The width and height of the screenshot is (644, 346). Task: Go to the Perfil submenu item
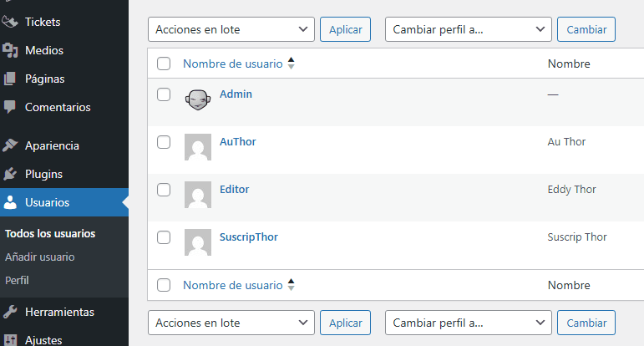tap(18, 280)
